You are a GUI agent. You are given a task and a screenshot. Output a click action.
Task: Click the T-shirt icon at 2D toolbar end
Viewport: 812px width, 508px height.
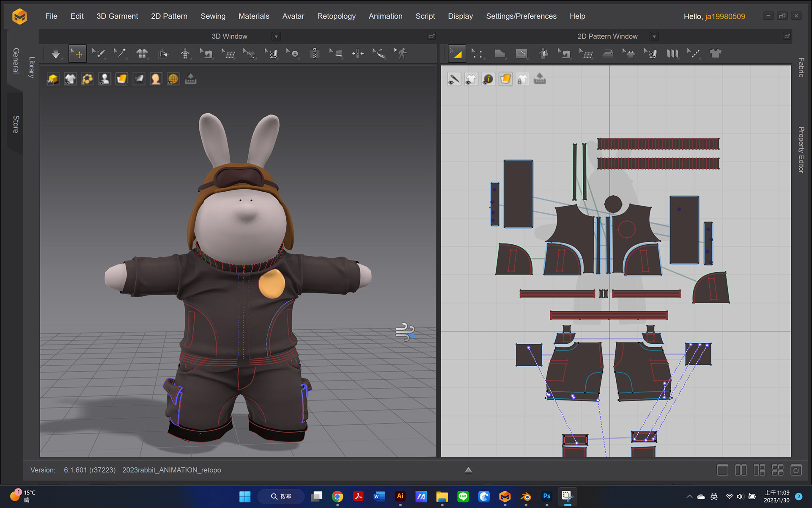pos(715,54)
